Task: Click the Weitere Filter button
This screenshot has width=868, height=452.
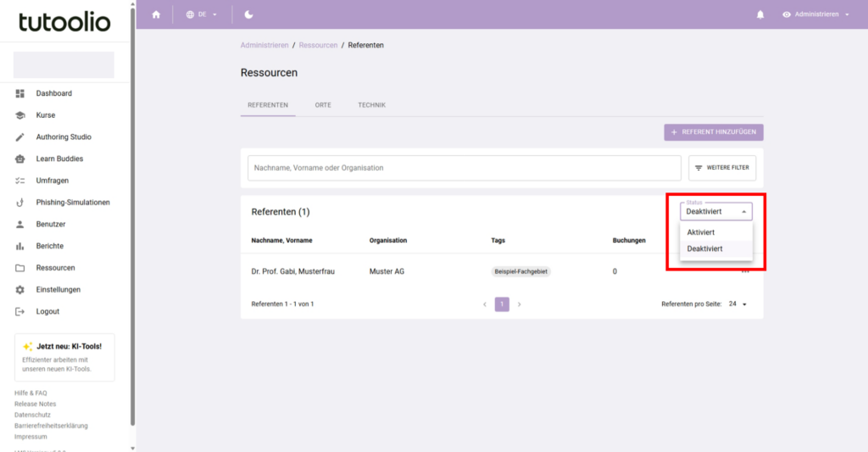Action: click(x=722, y=168)
